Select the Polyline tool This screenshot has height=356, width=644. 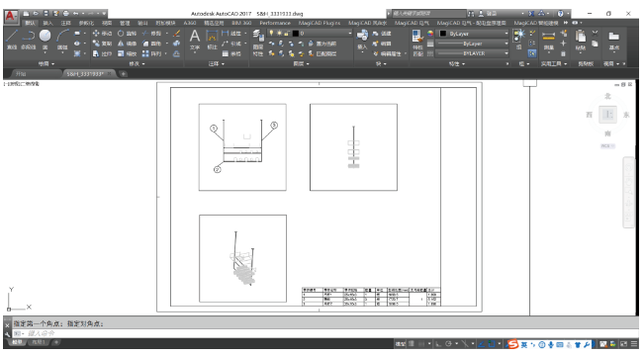28,40
